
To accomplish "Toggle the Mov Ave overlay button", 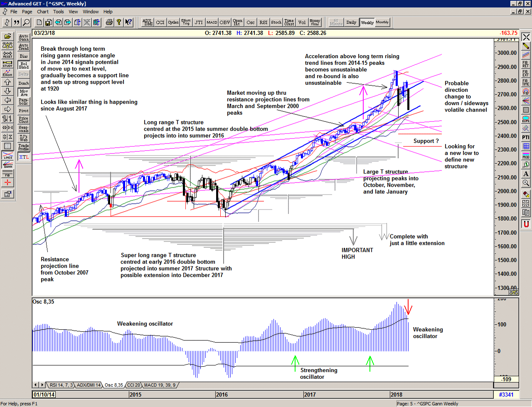I will point(24,93).
